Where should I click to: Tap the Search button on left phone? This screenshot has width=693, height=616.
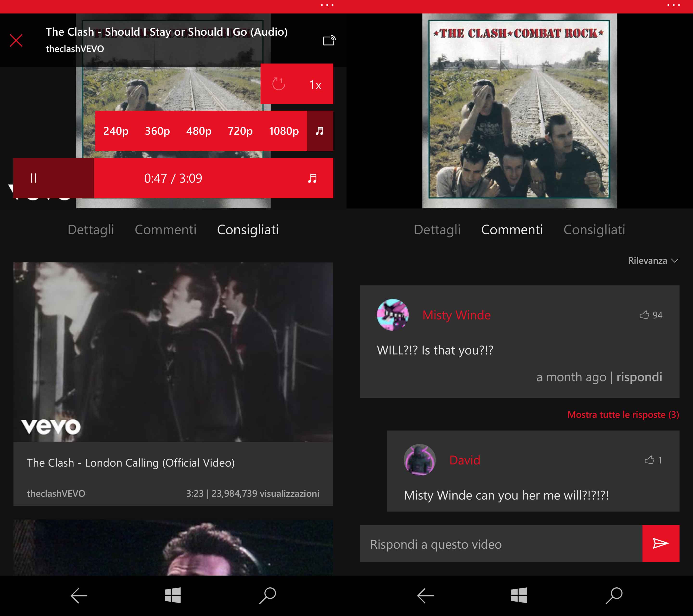click(x=268, y=595)
